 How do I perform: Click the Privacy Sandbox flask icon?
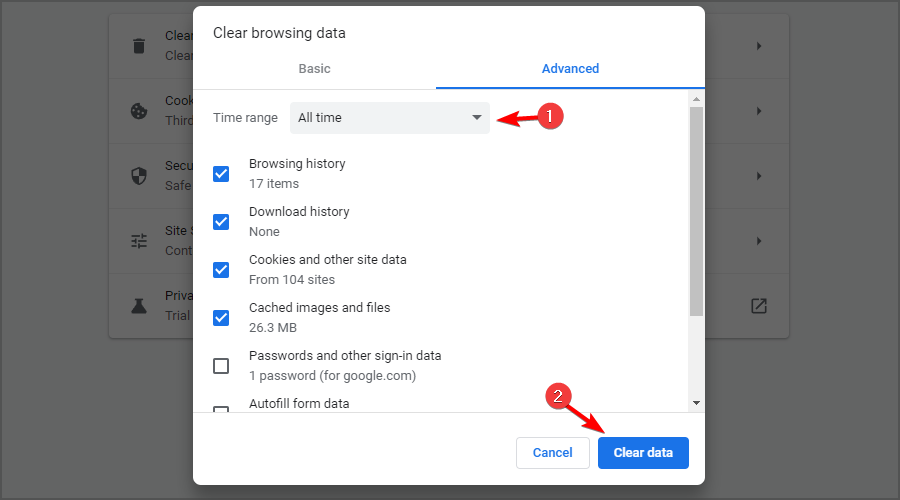[x=139, y=306]
